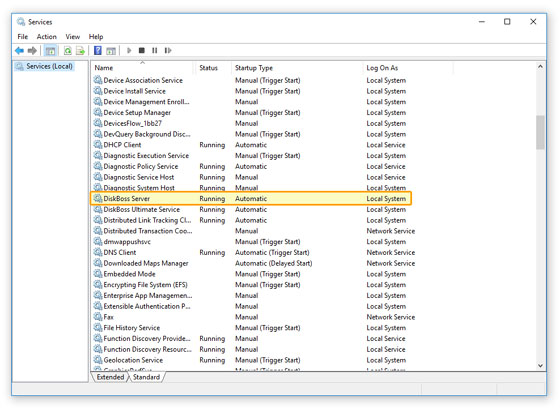The height and width of the screenshot is (410, 560).
Task: Select the DiskBoss Server service row
Action: point(251,199)
